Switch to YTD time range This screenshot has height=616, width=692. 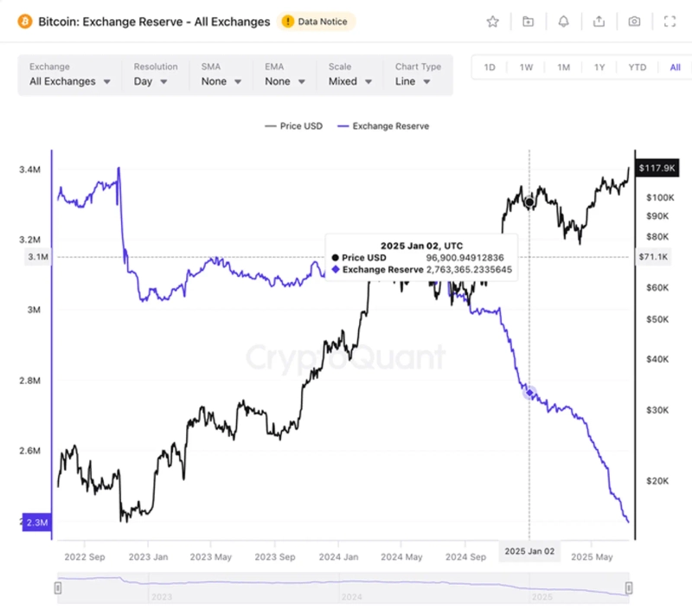(638, 67)
